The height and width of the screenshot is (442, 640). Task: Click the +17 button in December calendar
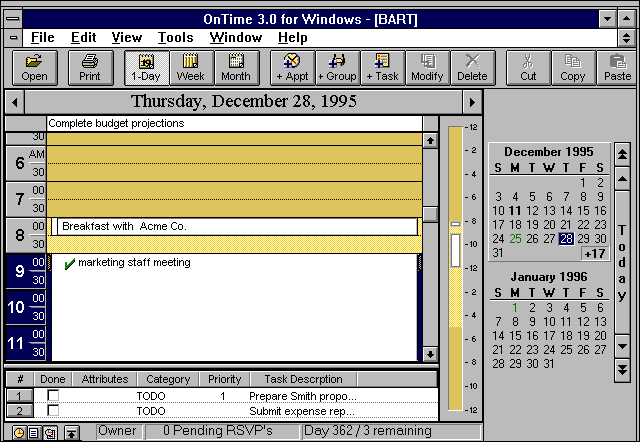pos(594,253)
